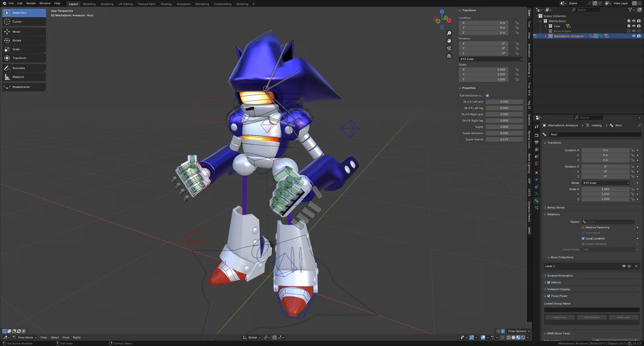Toggle camera view icon in viewport
The height and width of the screenshot is (346, 644).
[x=449, y=48]
